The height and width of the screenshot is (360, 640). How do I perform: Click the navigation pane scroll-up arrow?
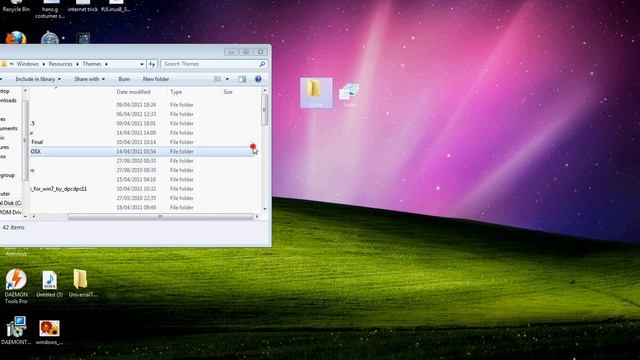[25, 91]
